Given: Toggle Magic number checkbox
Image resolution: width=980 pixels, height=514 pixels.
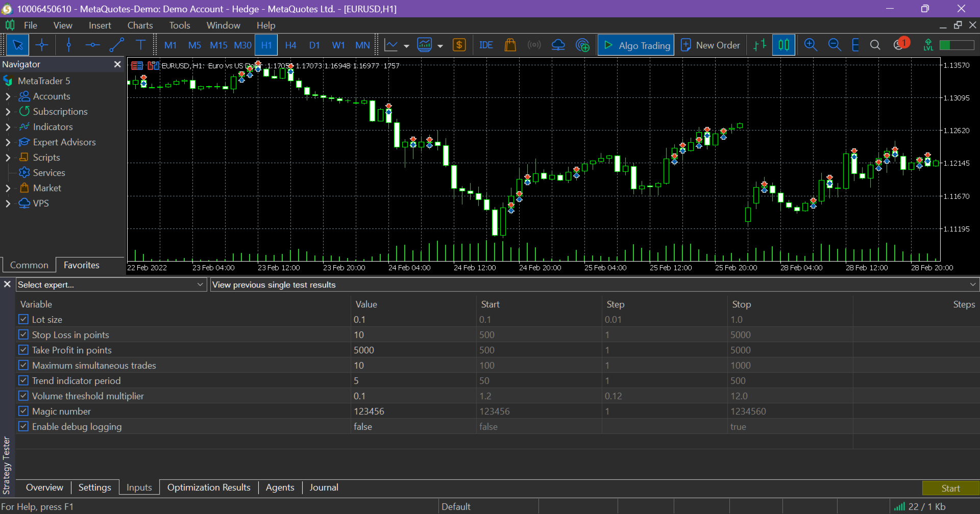Looking at the screenshot, I should (23, 411).
